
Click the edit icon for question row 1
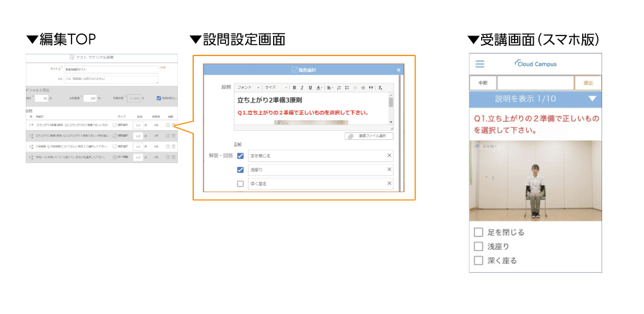167,125
